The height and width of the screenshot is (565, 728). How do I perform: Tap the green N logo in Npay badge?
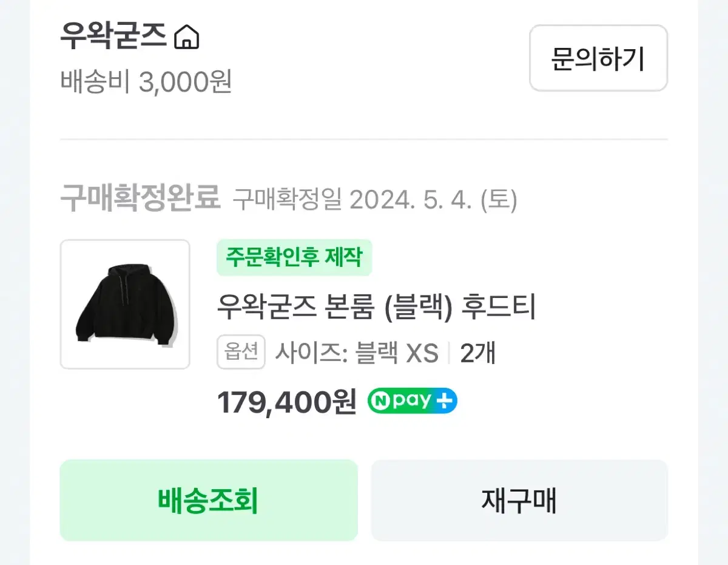(x=380, y=401)
